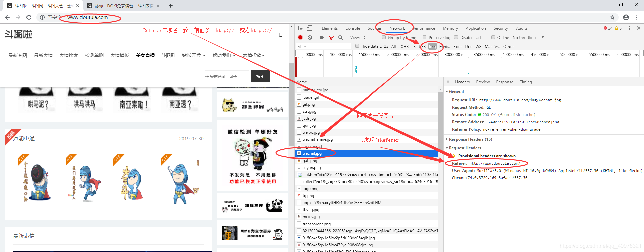Enable Group by frame checkbox

[x=384, y=37]
